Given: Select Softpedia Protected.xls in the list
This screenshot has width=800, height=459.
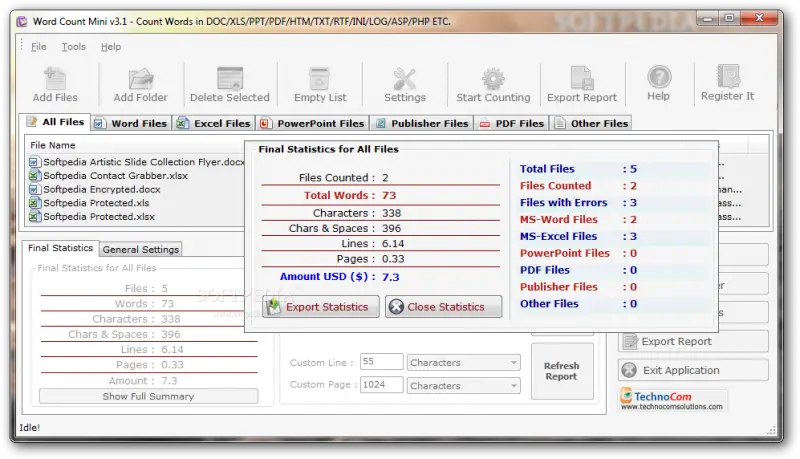Looking at the screenshot, I should pyautogui.click(x=96, y=203).
